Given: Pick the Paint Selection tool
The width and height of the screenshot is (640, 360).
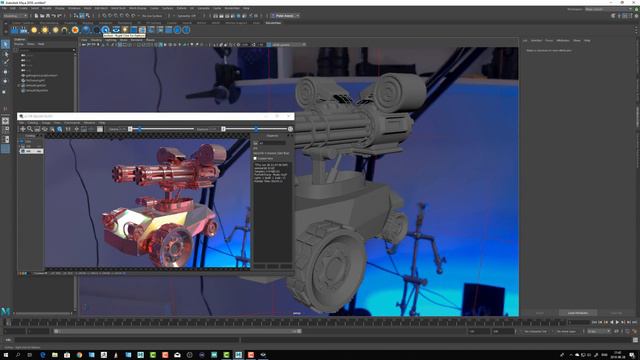Looking at the screenshot, I should [x=6, y=62].
